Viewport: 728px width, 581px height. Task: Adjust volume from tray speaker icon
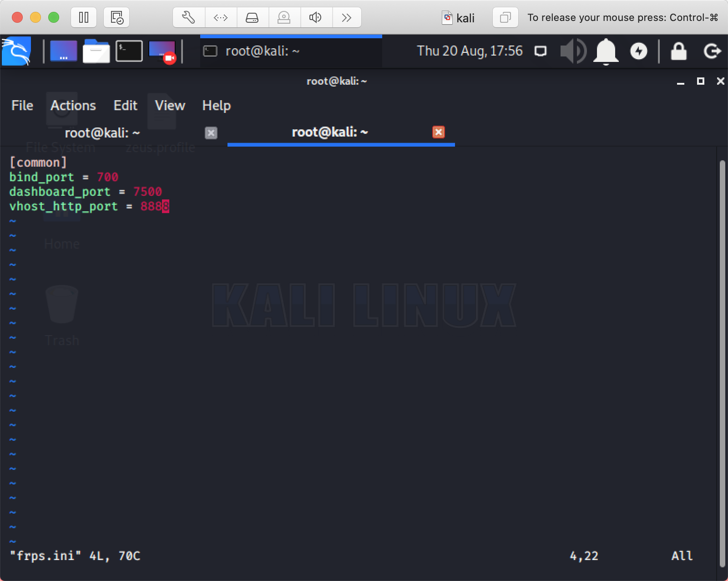click(x=573, y=51)
